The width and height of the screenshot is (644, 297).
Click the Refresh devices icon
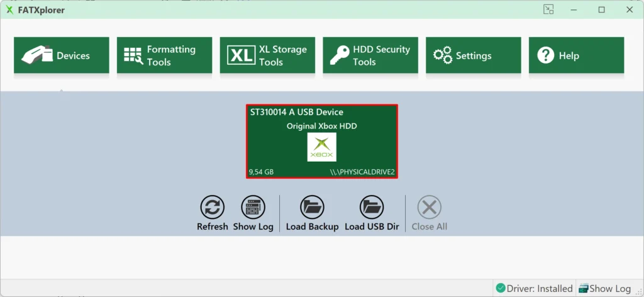pos(213,207)
